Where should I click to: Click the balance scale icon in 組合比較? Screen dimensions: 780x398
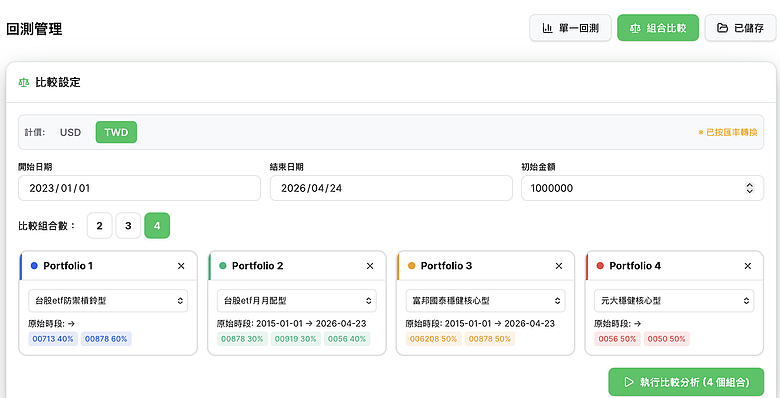pos(635,28)
